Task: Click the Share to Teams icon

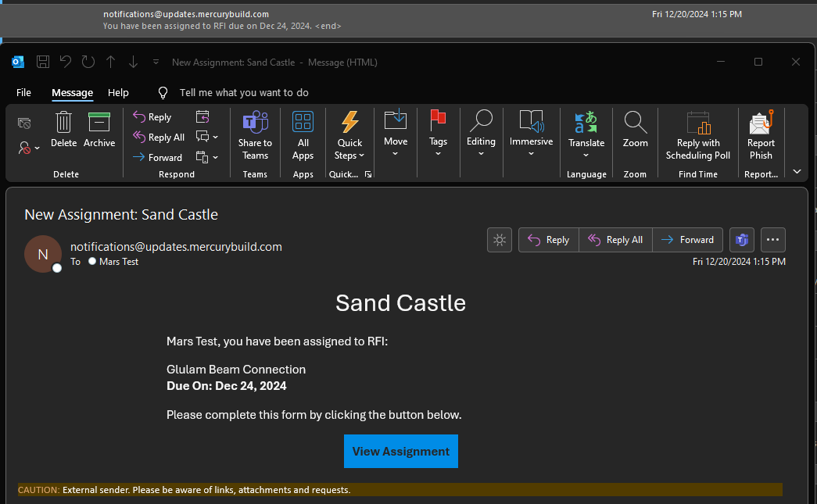Action: tap(255, 123)
